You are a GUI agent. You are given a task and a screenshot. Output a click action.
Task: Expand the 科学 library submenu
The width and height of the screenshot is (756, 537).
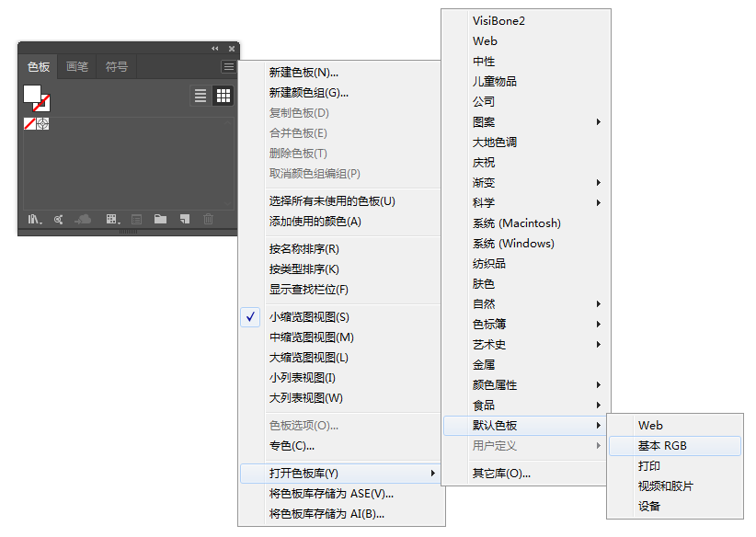525,203
